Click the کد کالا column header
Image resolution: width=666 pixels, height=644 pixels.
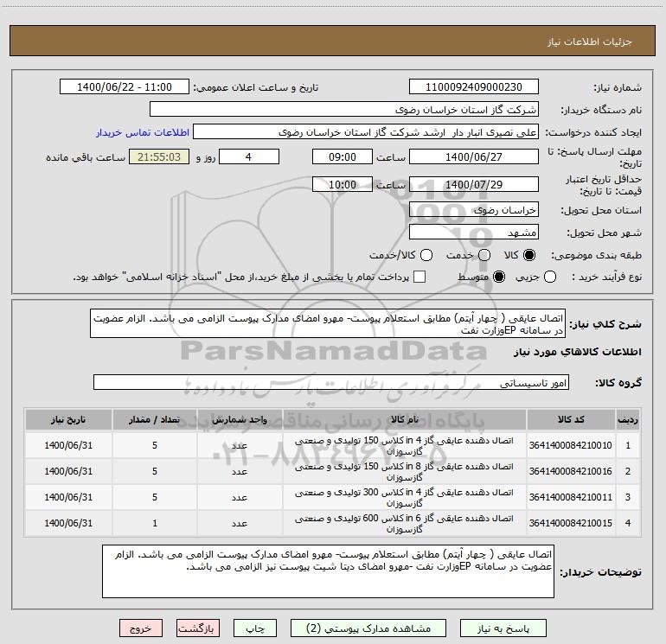point(571,420)
